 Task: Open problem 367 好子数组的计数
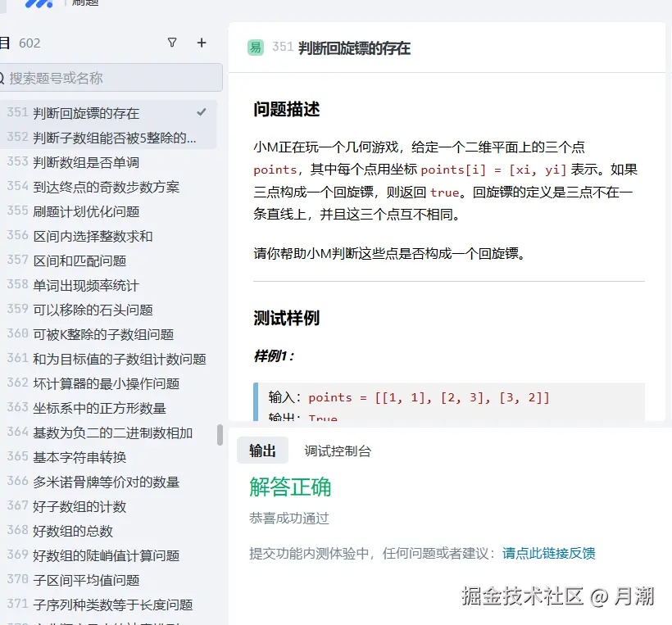tap(90, 505)
